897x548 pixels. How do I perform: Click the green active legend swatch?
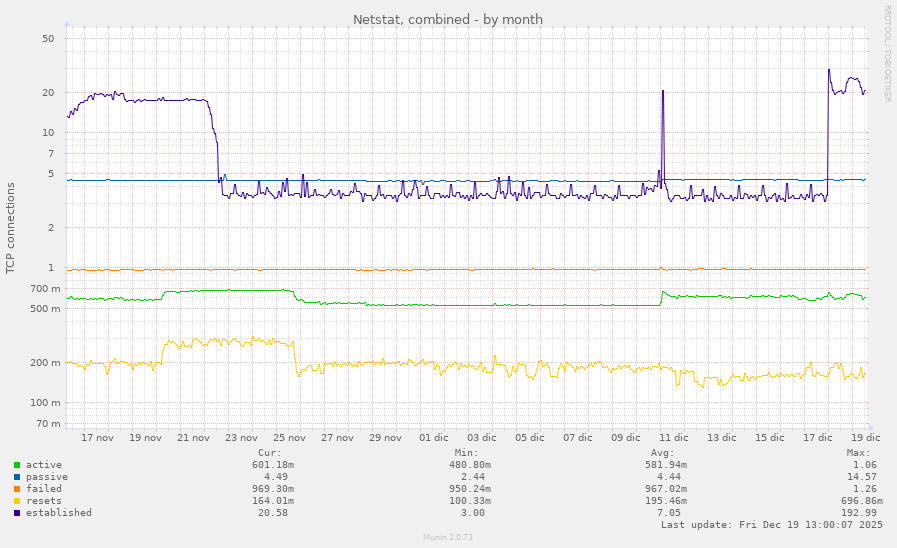[x=17, y=465]
